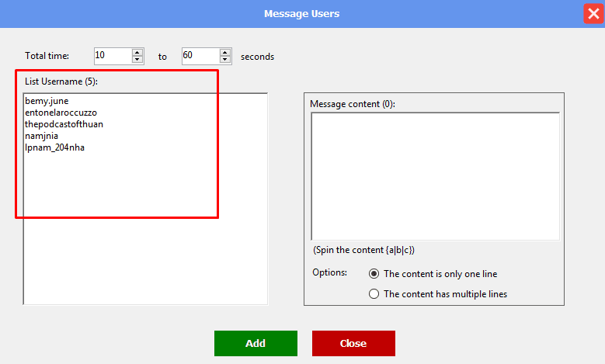
Task: Click the 'Message Users' title bar
Action: (301, 14)
